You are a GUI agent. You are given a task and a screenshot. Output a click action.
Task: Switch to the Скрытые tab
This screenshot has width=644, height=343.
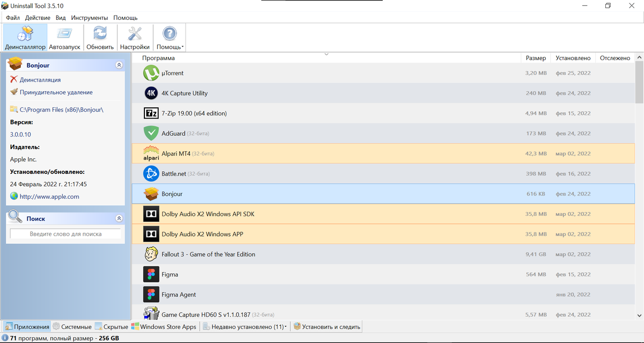[x=112, y=326]
